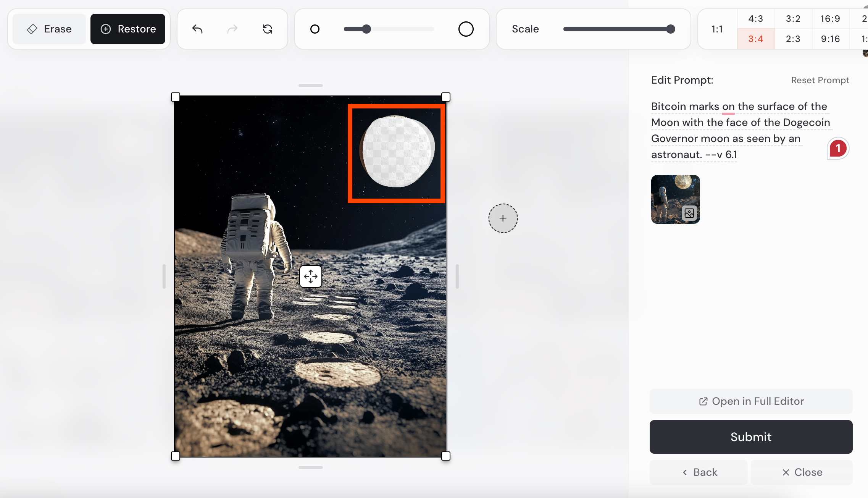Set aspect ratio to 2:3
Image resolution: width=868 pixels, height=498 pixels.
(x=793, y=39)
